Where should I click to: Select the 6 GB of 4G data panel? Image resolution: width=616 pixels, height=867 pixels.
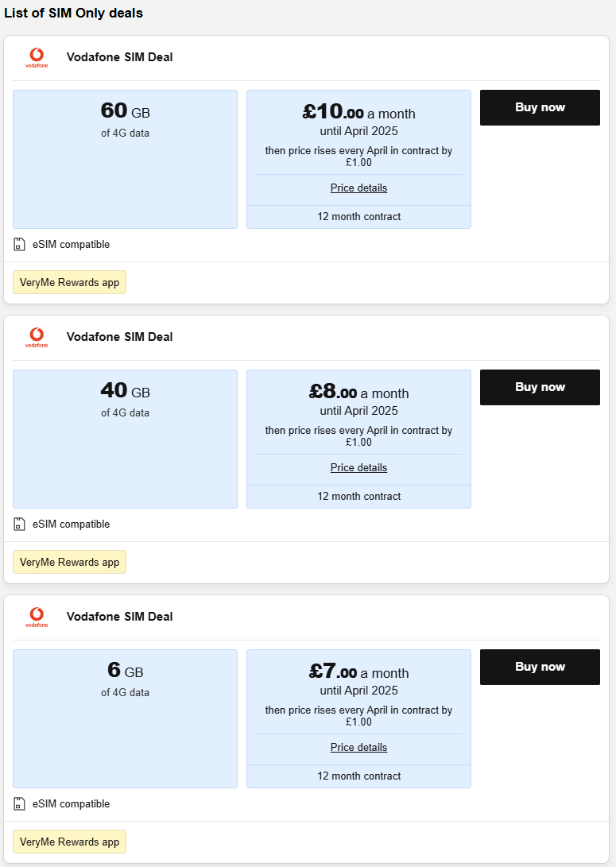tap(125, 718)
